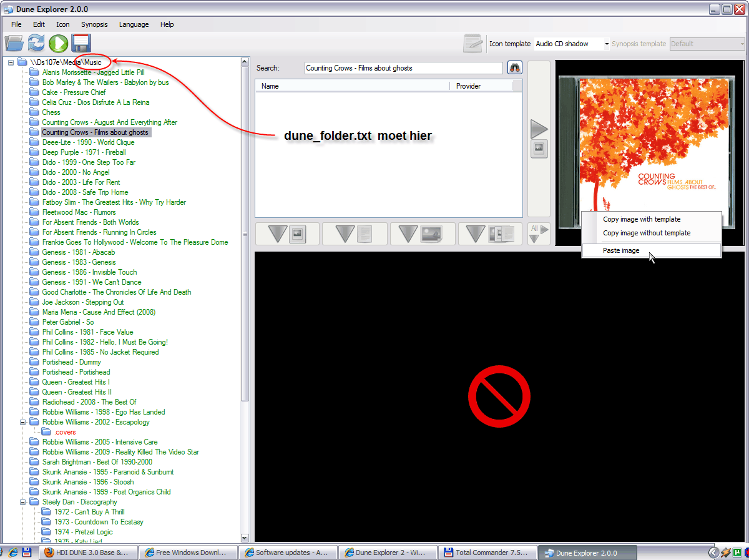749x560 pixels.
Task: Open the Synopsis menu
Action: [94, 24]
